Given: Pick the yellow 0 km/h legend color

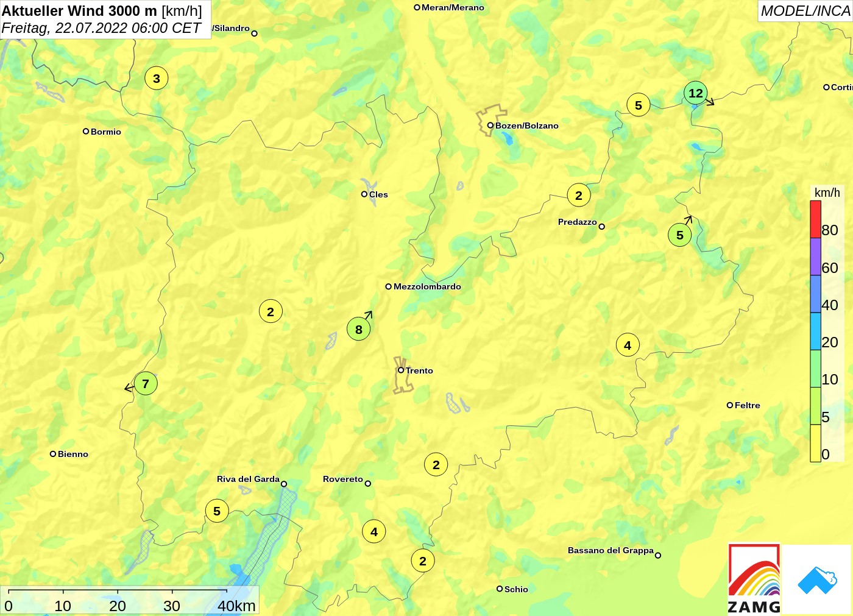Looking at the screenshot, I should 815,443.
